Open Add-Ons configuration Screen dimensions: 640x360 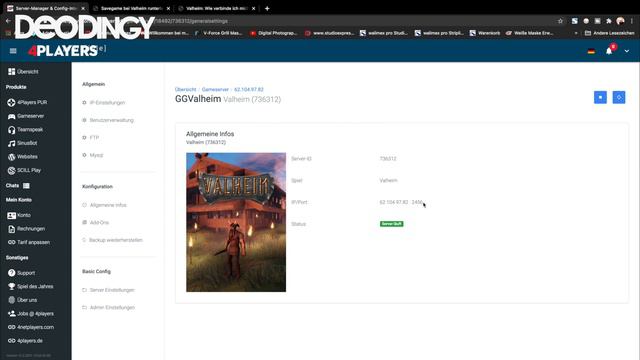point(96,222)
